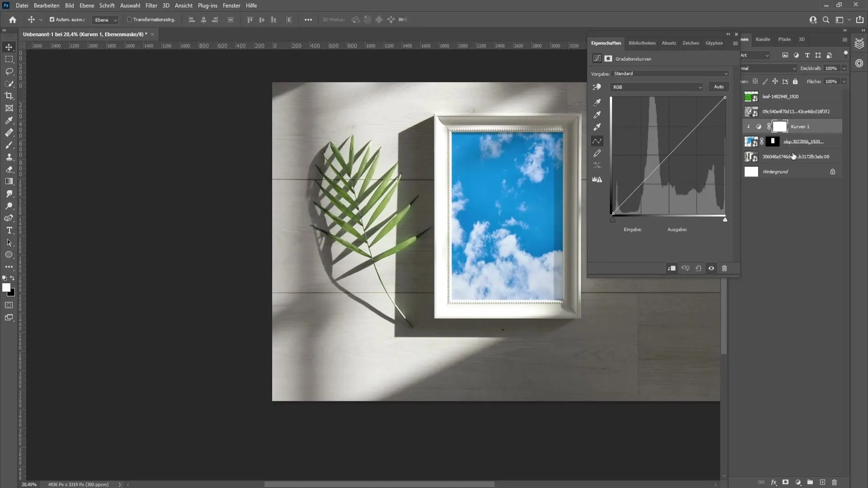Image resolution: width=868 pixels, height=488 pixels.
Task: Open the Fenster menu
Action: tap(231, 5)
